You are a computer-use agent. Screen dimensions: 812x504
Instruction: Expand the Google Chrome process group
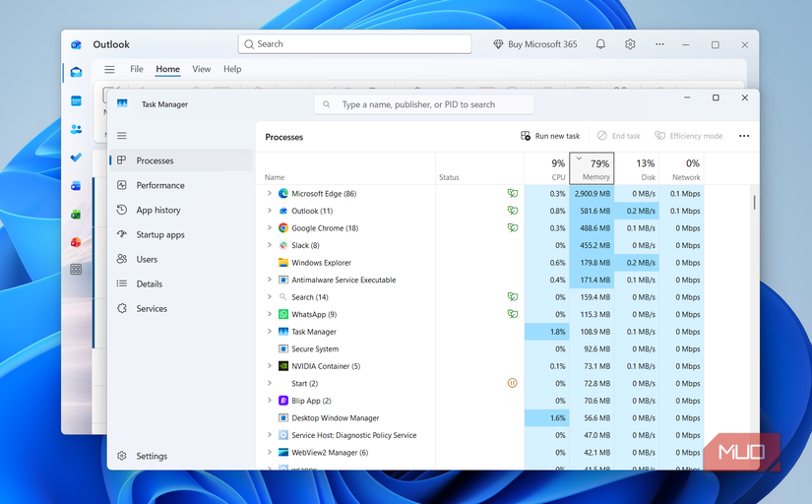pyautogui.click(x=270, y=228)
